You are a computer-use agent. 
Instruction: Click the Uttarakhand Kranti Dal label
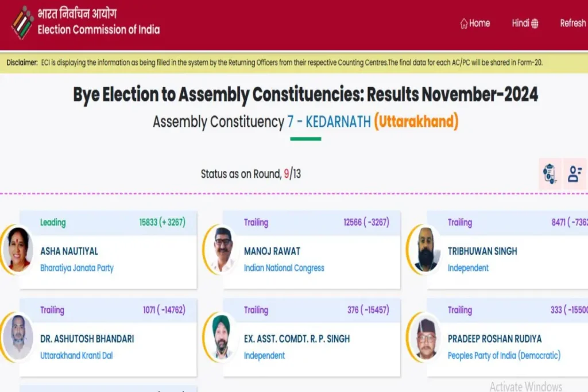pos(76,355)
